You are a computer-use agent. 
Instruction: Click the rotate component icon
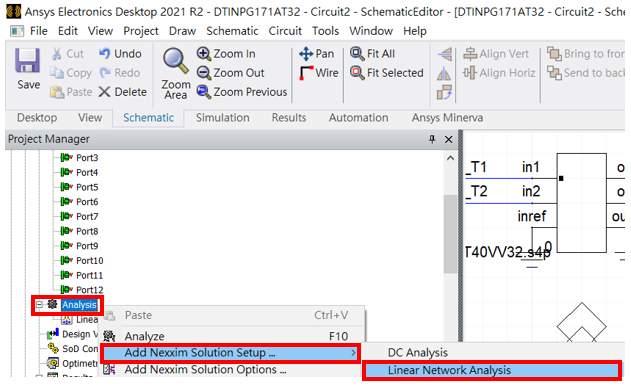[x=444, y=92]
